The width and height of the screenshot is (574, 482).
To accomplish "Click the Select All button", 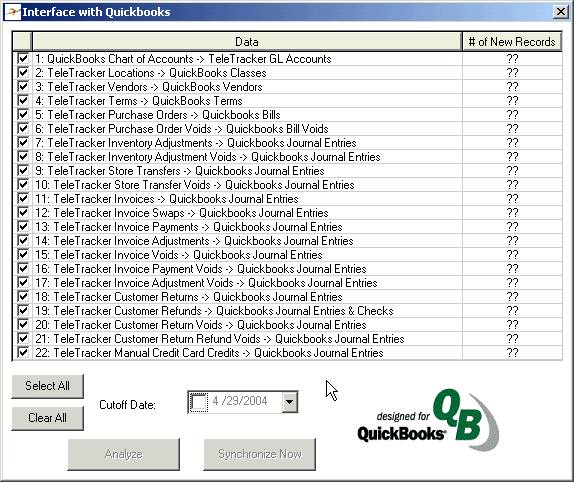I will 48,386.
